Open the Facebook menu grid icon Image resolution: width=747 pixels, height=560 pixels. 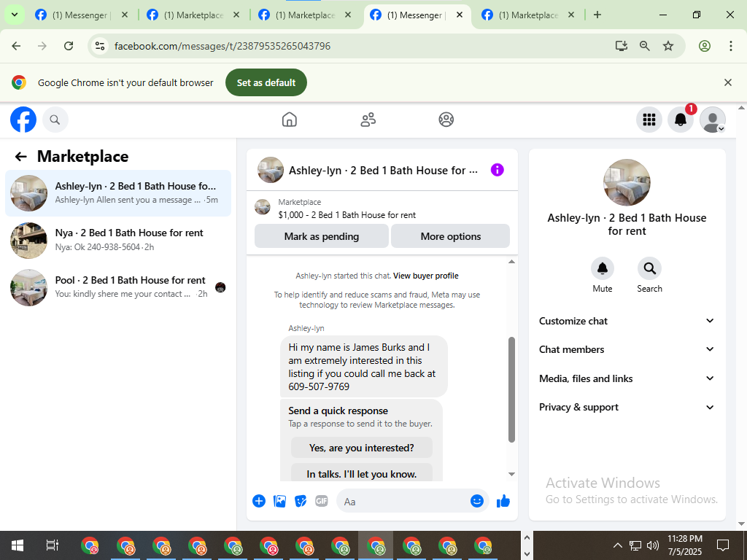pos(649,120)
